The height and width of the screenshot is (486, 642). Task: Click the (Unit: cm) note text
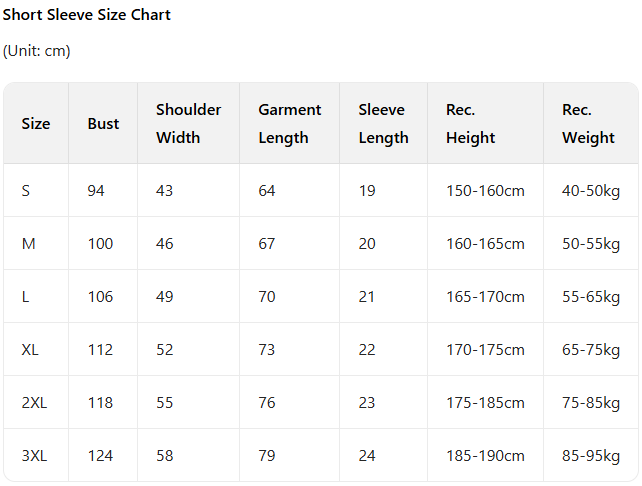click(37, 51)
